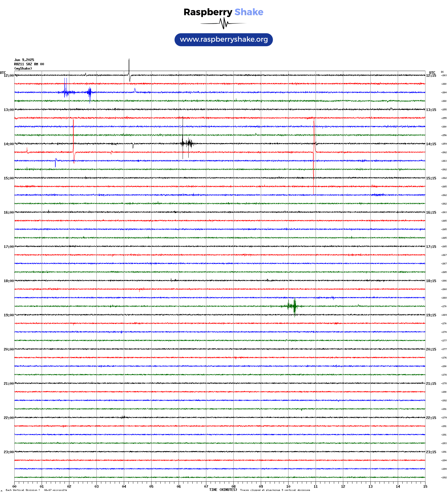Click the '17:00' row time label
Viewport: 448px width, 494px height.
(9, 247)
